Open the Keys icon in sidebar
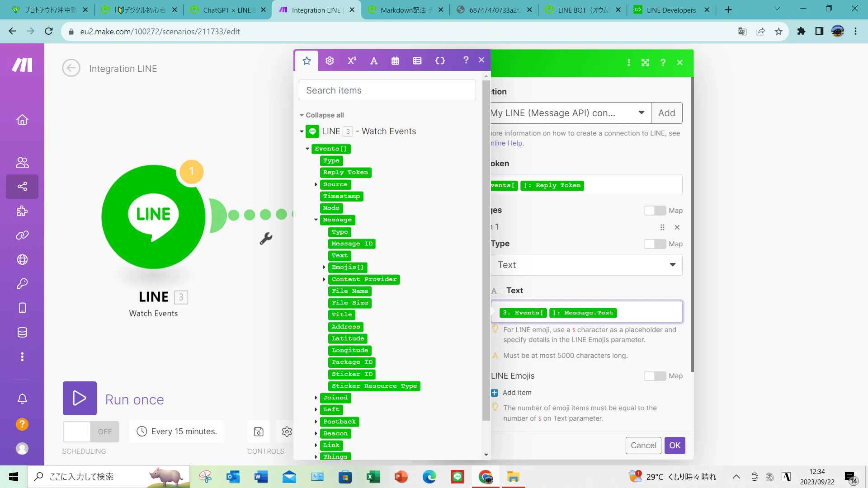868x488 pixels. (x=22, y=284)
